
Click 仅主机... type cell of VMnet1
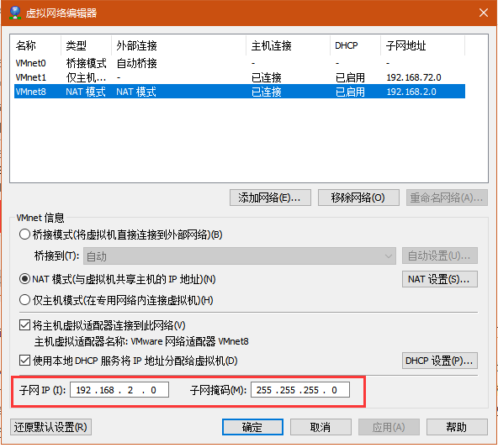pyautogui.click(x=86, y=77)
